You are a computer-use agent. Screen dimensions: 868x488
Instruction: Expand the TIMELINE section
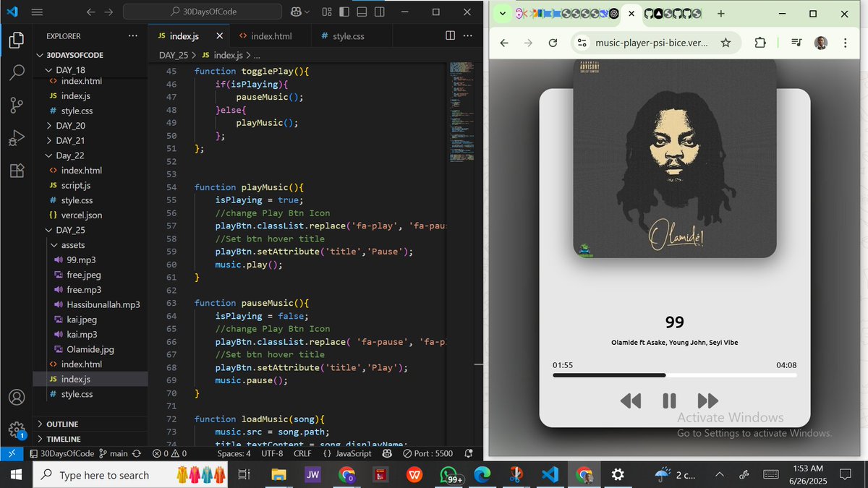click(90, 439)
